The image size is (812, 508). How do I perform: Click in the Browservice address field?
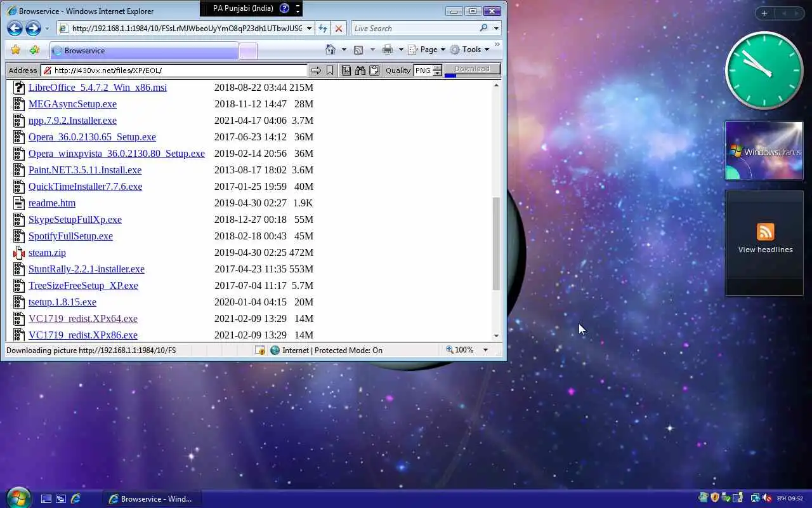[x=174, y=70]
